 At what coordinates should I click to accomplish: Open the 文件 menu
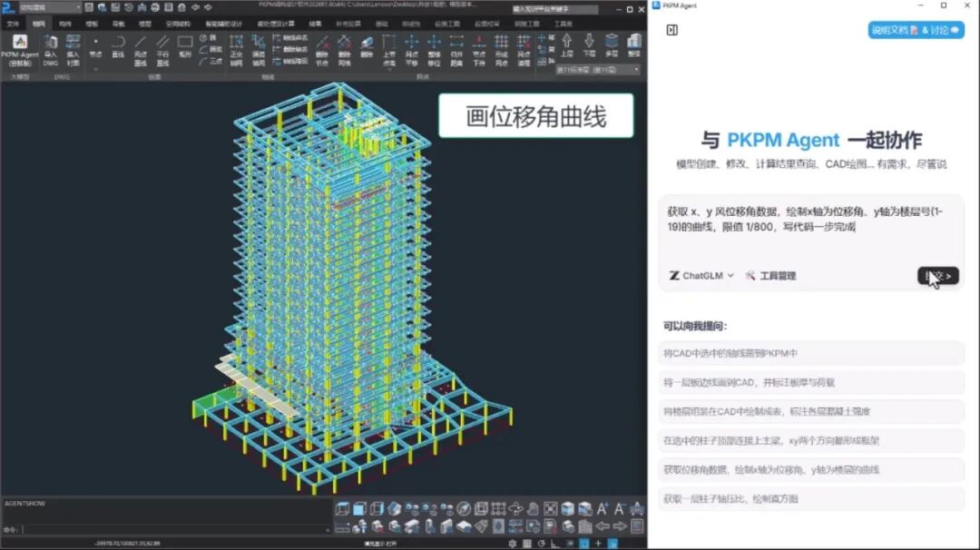pos(13,24)
